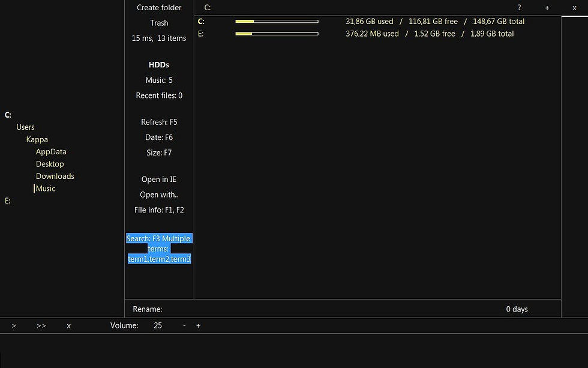Open drive E: in the drive list
The image size is (588, 368).
[x=200, y=34]
